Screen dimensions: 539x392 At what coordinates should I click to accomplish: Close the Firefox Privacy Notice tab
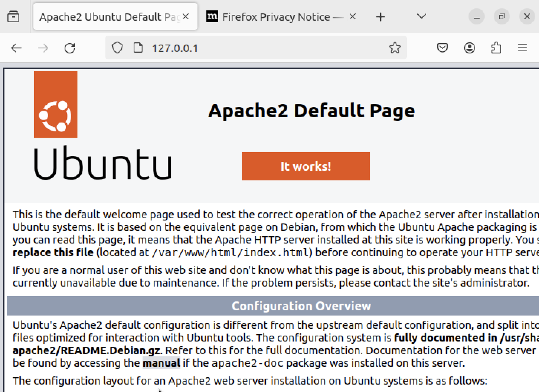coord(353,17)
